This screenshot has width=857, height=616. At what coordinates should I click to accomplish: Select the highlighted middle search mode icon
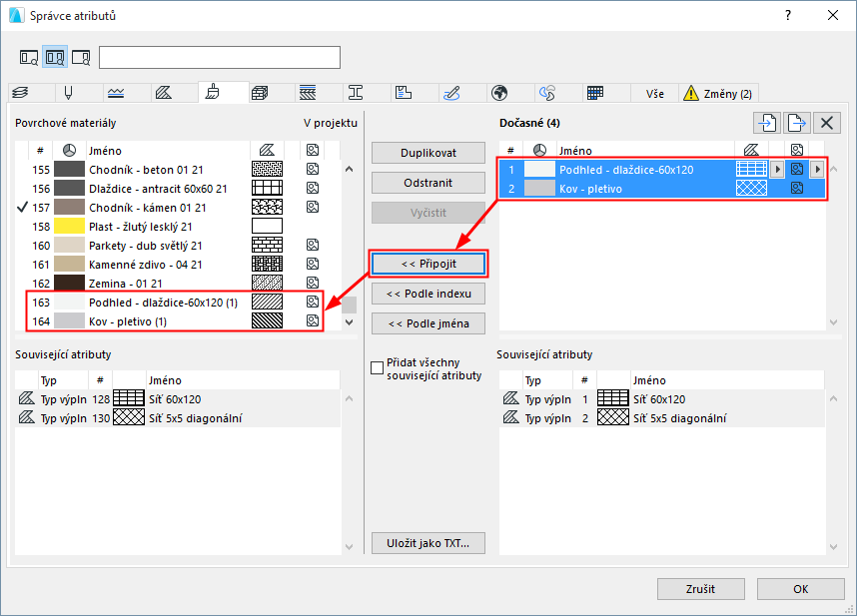tap(55, 57)
